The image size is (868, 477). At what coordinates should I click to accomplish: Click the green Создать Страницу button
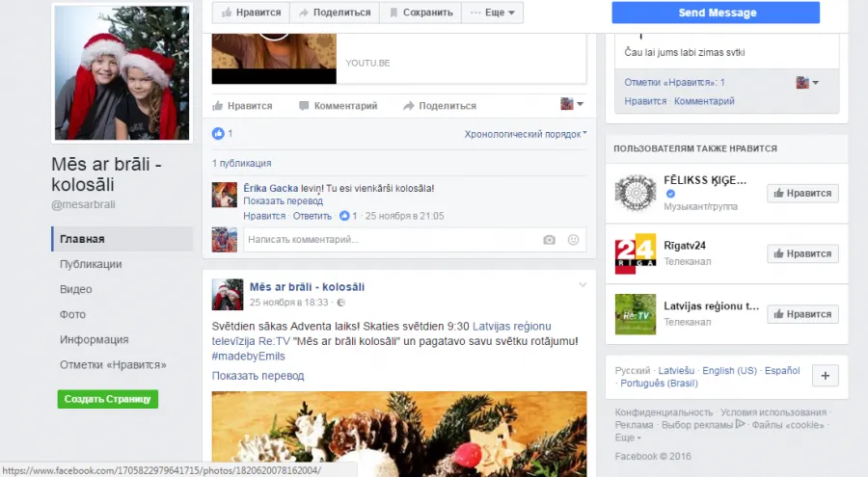pos(107,399)
